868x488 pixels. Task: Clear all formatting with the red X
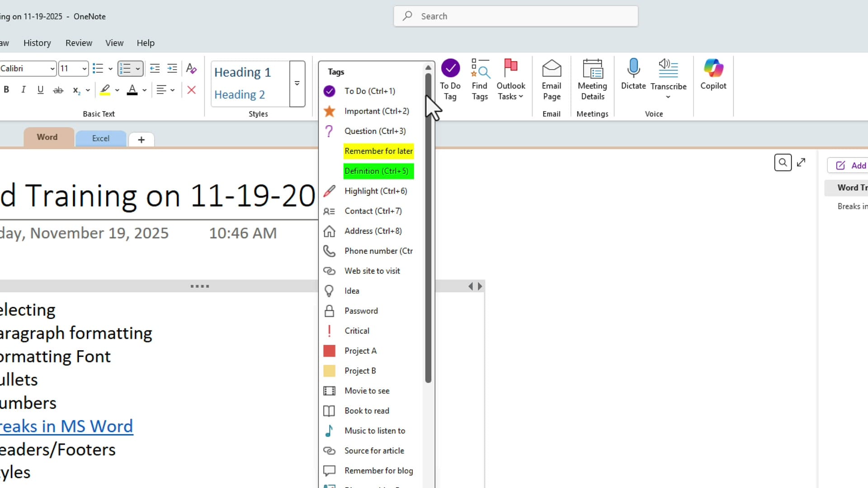point(191,89)
